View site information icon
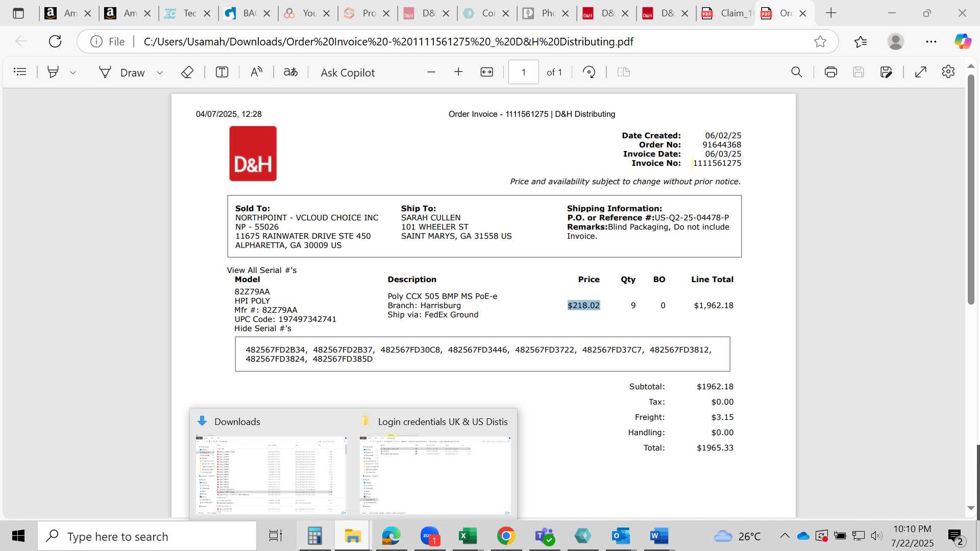 pyautogui.click(x=96, y=41)
